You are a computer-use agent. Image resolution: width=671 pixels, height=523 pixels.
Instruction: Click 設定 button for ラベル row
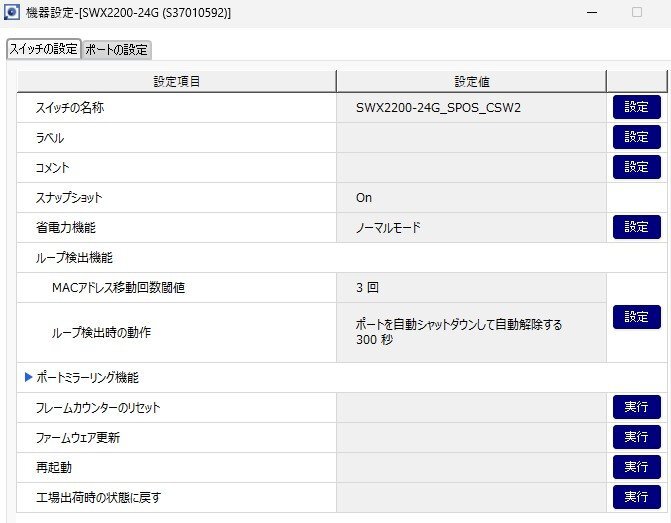coord(636,138)
